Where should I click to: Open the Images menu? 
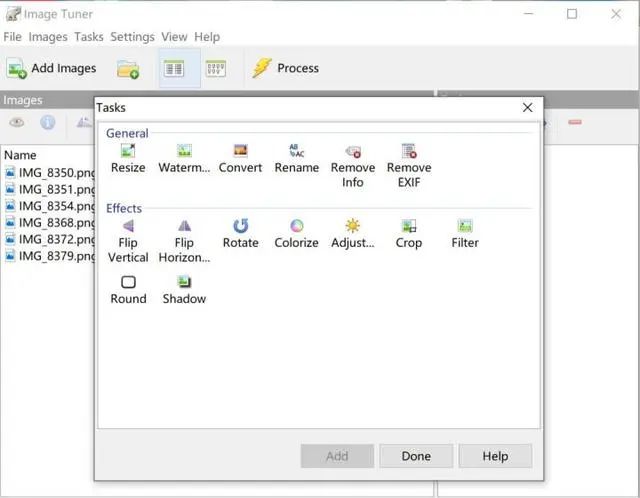pos(48,37)
